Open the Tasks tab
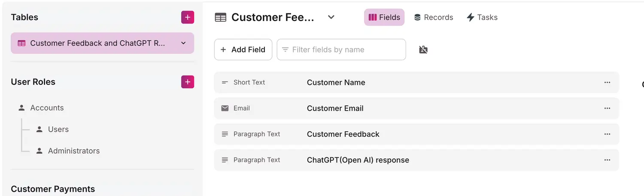The image size is (644, 196). pyautogui.click(x=482, y=17)
